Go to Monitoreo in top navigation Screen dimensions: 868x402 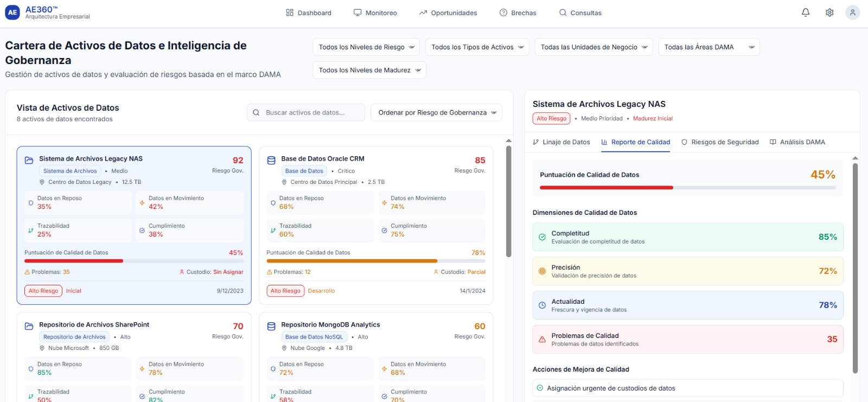375,13
